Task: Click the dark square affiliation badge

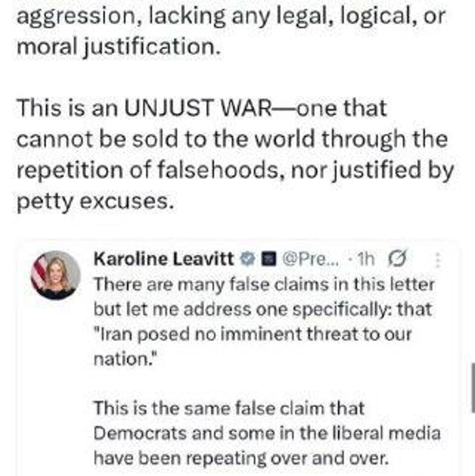Action: (269, 260)
